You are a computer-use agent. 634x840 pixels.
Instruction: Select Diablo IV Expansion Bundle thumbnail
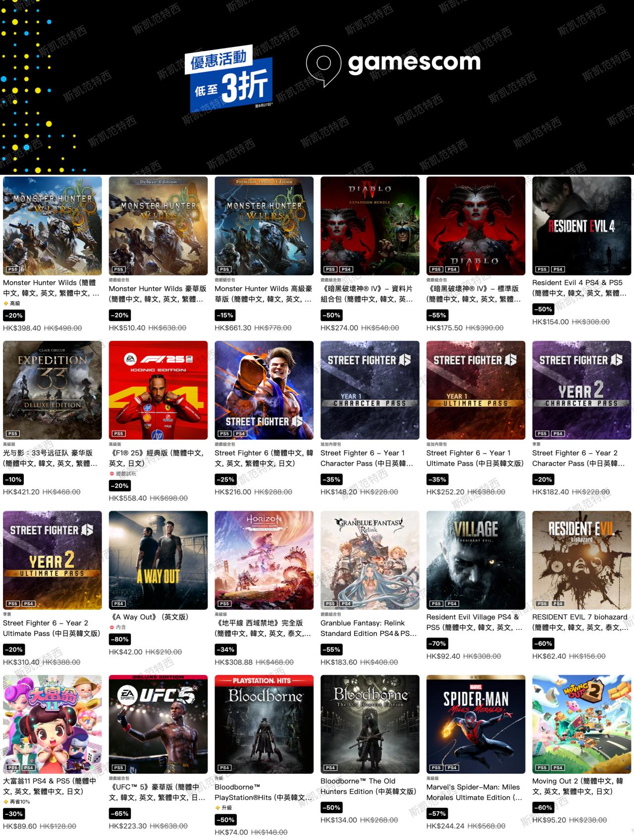click(x=370, y=226)
